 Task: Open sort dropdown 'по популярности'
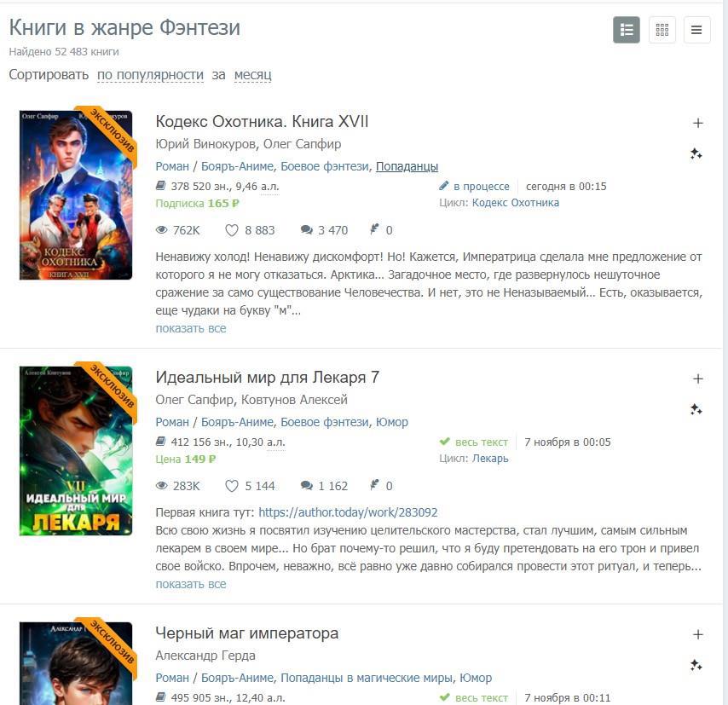tap(150, 75)
